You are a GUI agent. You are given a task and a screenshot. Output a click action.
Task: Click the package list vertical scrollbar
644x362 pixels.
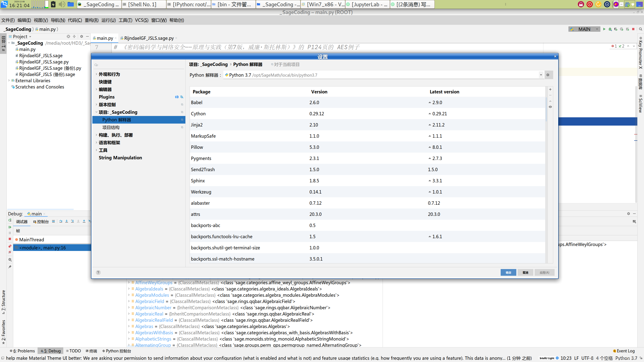[546, 110]
